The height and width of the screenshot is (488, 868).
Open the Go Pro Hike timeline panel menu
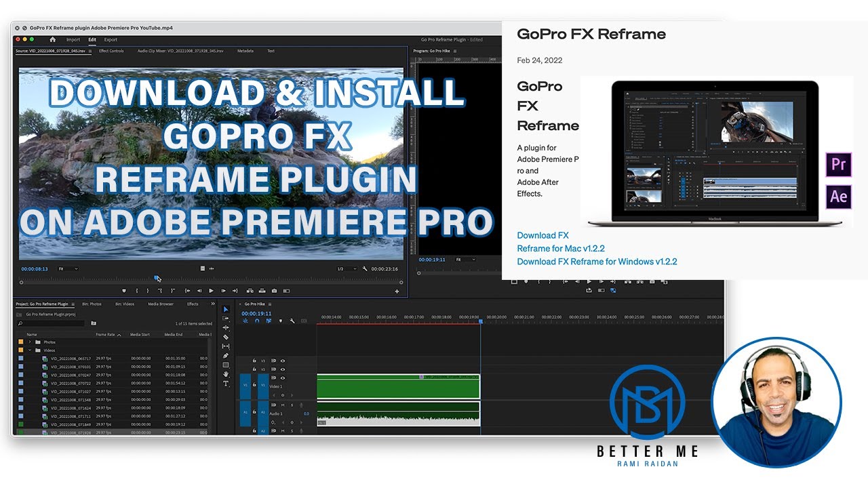[x=270, y=304]
